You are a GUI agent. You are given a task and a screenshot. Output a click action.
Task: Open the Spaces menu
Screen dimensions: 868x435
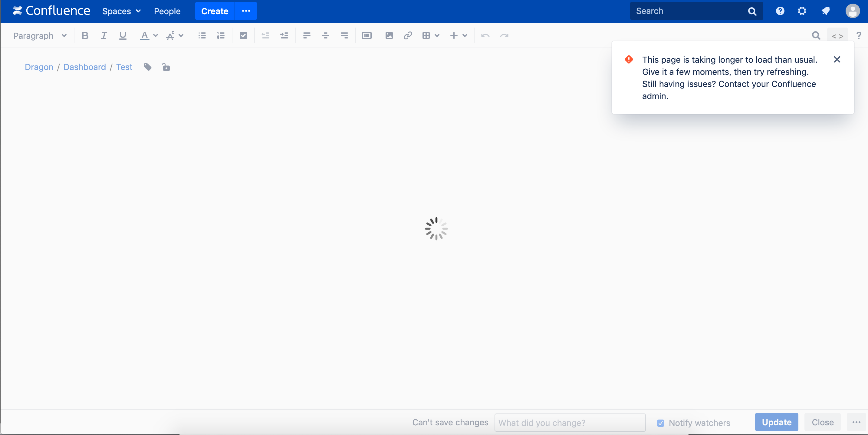[121, 11]
